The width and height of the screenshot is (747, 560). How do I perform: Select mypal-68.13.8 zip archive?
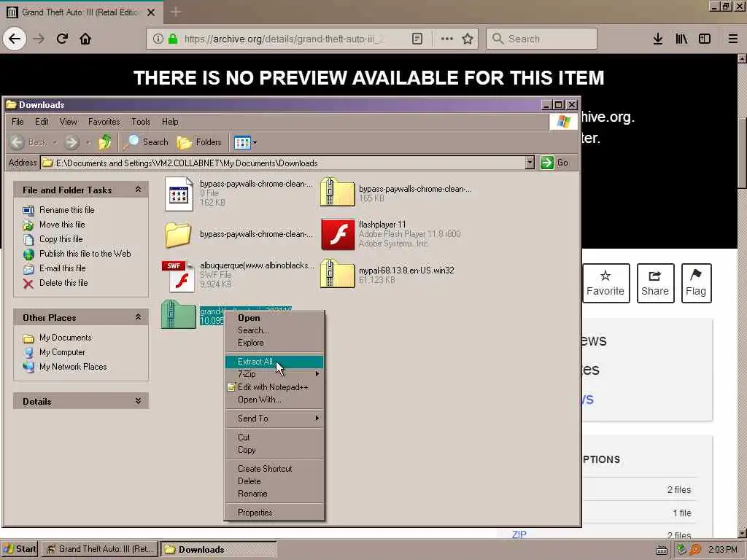tap(338, 274)
